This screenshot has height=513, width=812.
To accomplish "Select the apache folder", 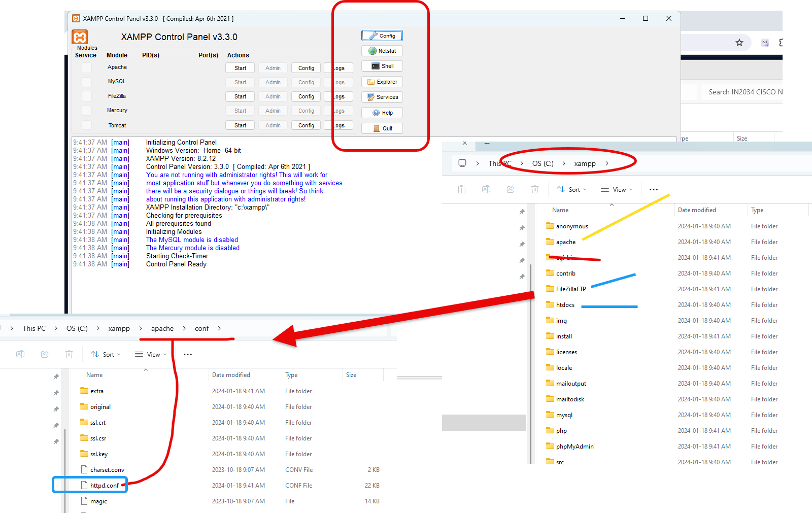I will tap(565, 242).
